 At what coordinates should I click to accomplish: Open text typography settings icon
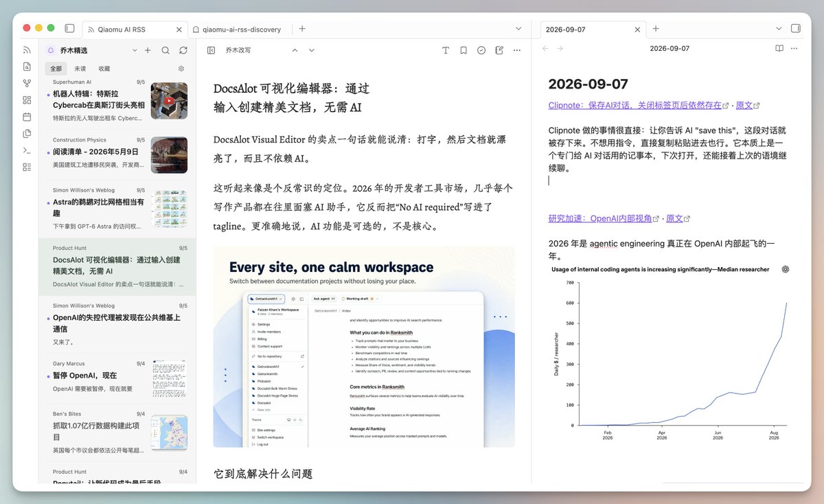tap(446, 50)
